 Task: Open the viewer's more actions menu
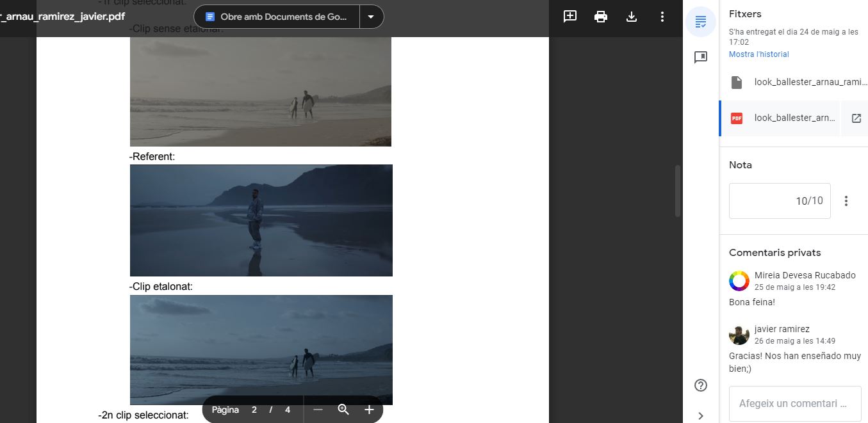662,17
